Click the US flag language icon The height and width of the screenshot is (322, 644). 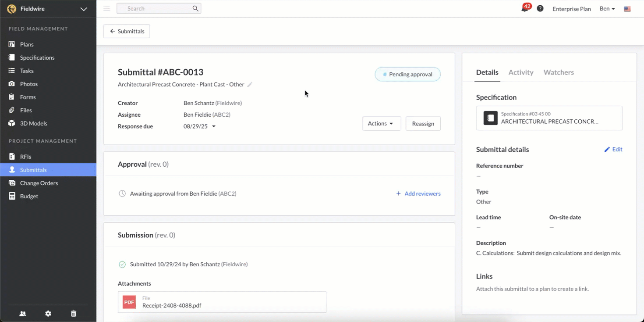627,9
